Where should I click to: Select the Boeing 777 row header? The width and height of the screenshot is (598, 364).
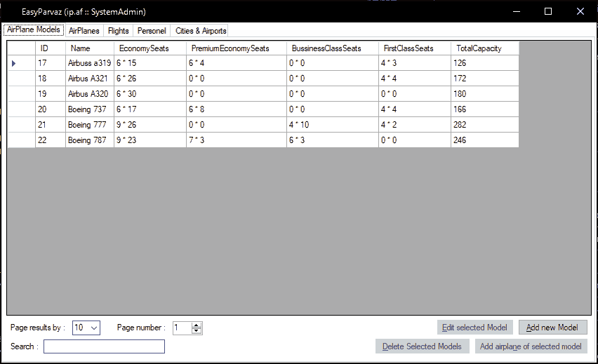coord(21,125)
